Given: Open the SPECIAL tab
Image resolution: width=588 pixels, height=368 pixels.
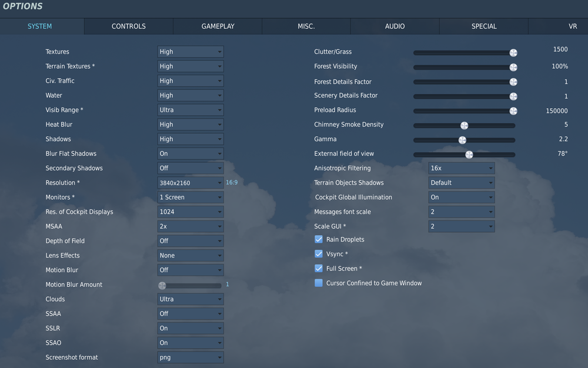Looking at the screenshot, I should coord(484,26).
